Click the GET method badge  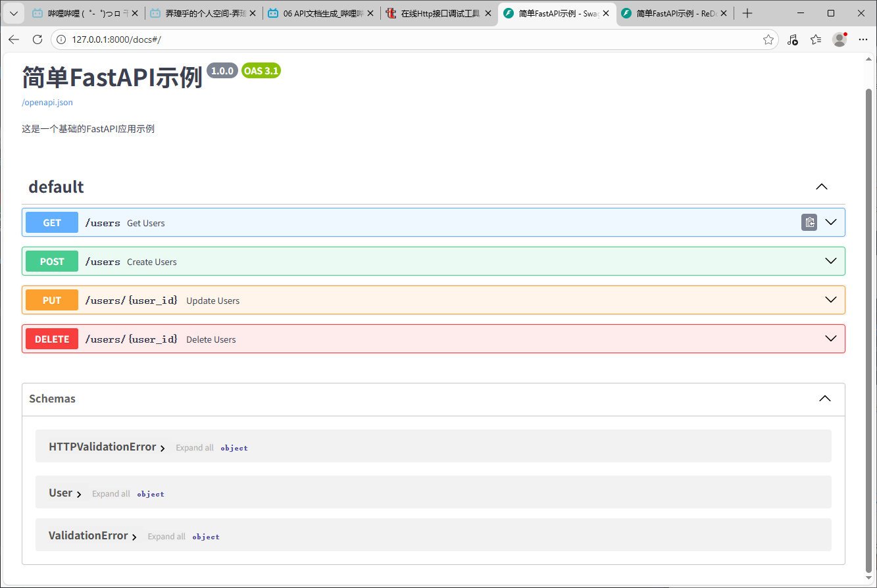click(x=52, y=222)
